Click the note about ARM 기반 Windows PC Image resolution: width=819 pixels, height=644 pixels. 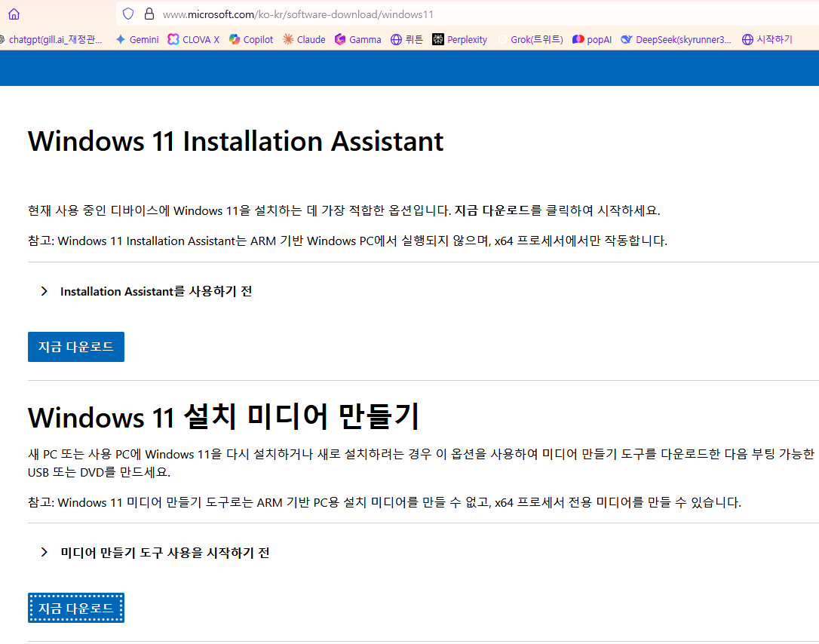point(348,241)
